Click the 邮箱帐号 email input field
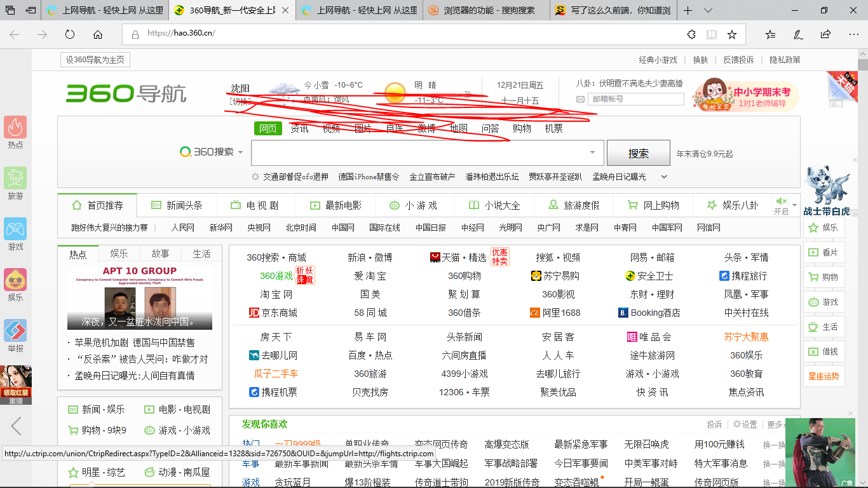868x488 pixels. pos(636,99)
